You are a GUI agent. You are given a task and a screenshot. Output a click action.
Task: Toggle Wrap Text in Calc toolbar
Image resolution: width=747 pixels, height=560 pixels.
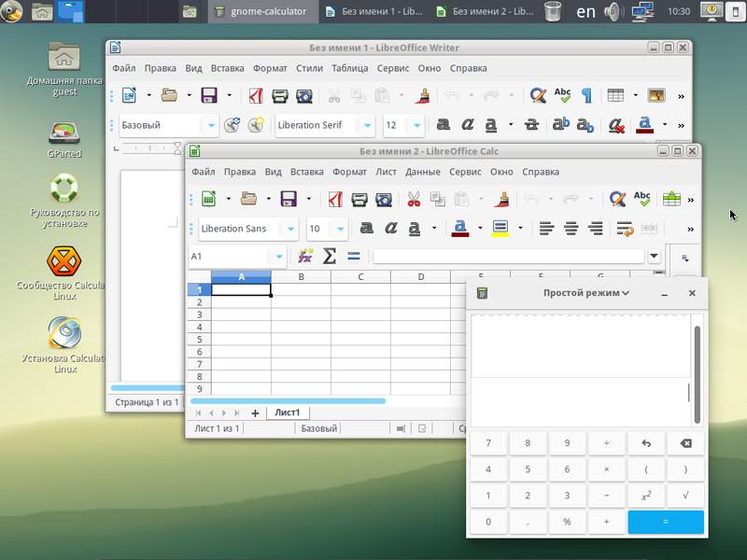(x=625, y=229)
